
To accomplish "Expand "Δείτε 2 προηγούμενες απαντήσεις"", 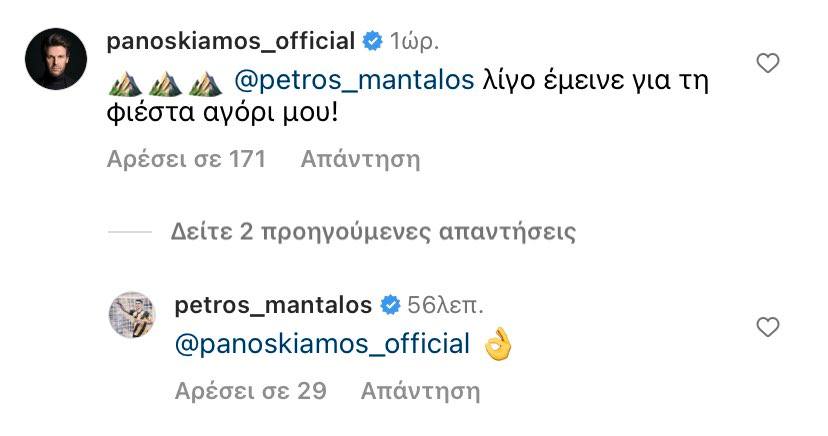I will click(373, 232).
